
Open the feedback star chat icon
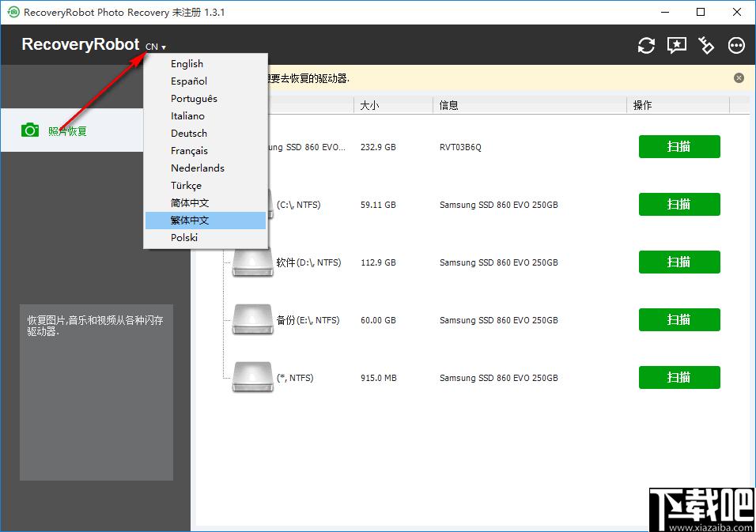[676, 45]
